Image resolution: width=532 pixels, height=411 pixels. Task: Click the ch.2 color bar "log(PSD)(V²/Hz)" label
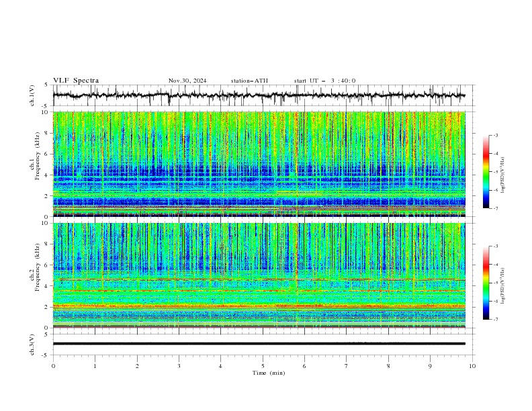[502, 286]
